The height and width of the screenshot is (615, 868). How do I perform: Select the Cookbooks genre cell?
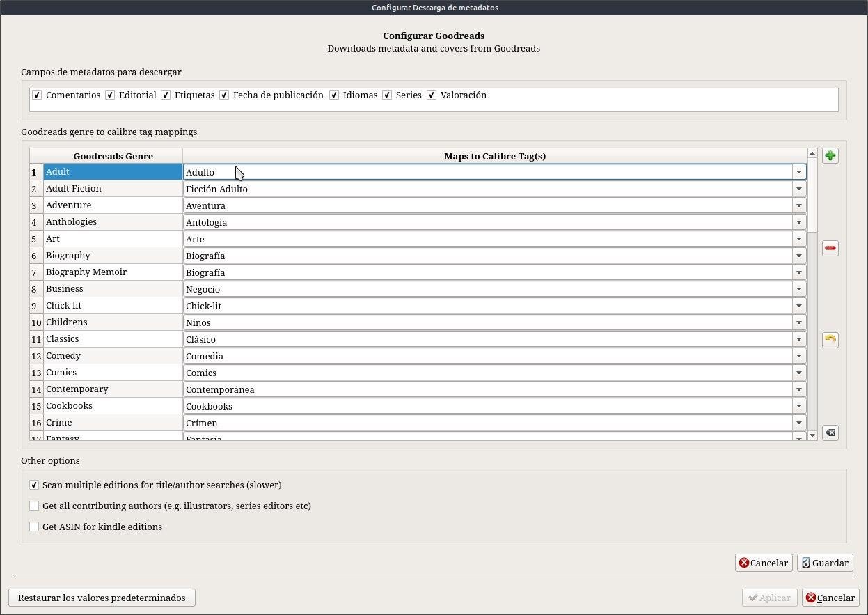pos(113,406)
